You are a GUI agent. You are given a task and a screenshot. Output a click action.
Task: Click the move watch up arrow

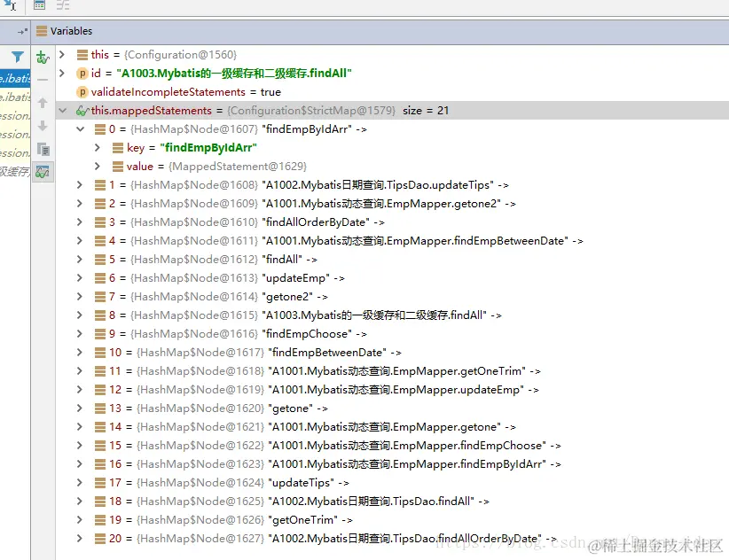(x=43, y=103)
